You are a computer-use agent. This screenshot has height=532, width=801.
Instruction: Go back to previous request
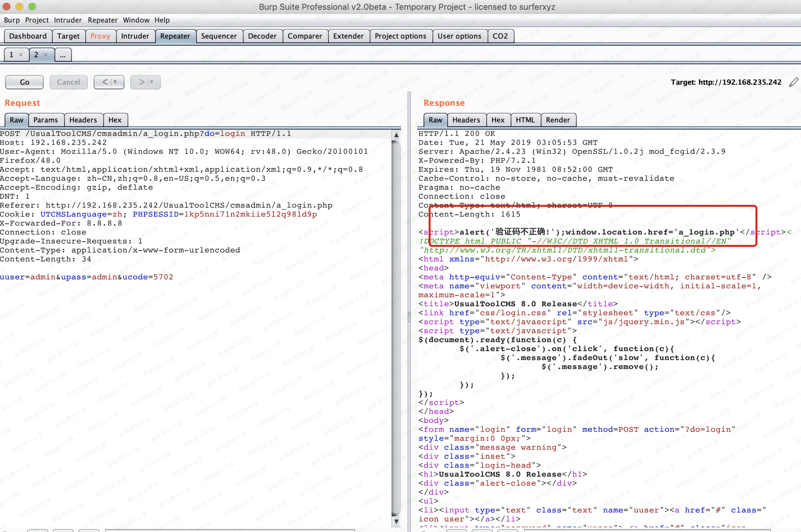105,82
